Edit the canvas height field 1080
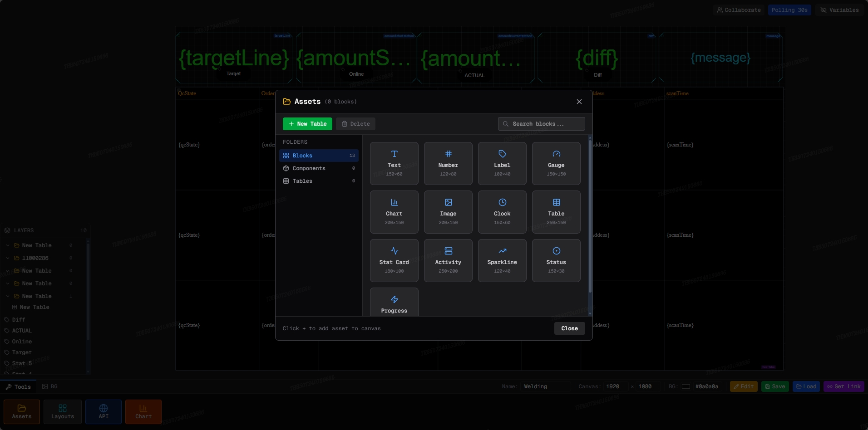 pyautogui.click(x=648, y=386)
